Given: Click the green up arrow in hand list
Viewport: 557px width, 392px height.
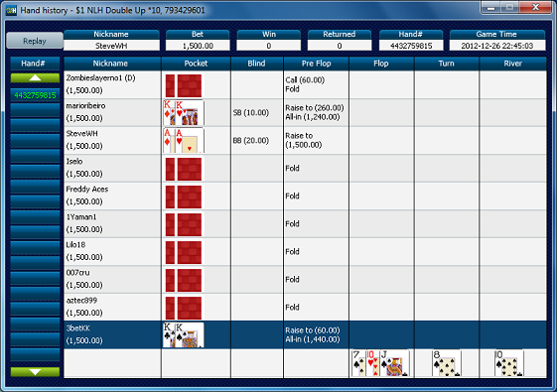Looking at the screenshot, I should point(35,77).
